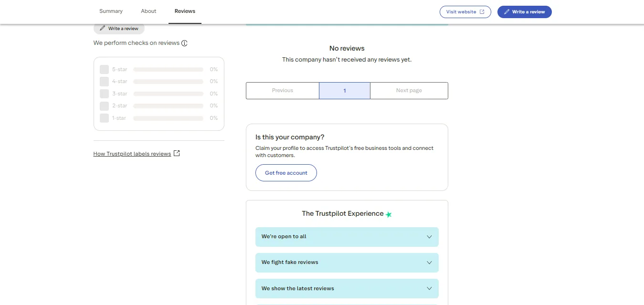Screen dimensions: 644x305
Task: Open info icon next to review checks
Action: (x=184, y=43)
